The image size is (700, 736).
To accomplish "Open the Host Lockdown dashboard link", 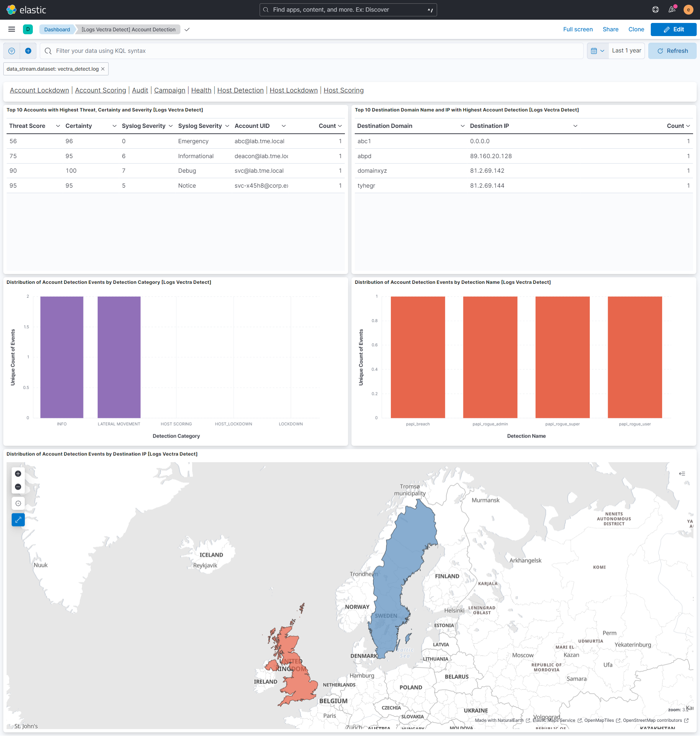I will pyautogui.click(x=293, y=90).
